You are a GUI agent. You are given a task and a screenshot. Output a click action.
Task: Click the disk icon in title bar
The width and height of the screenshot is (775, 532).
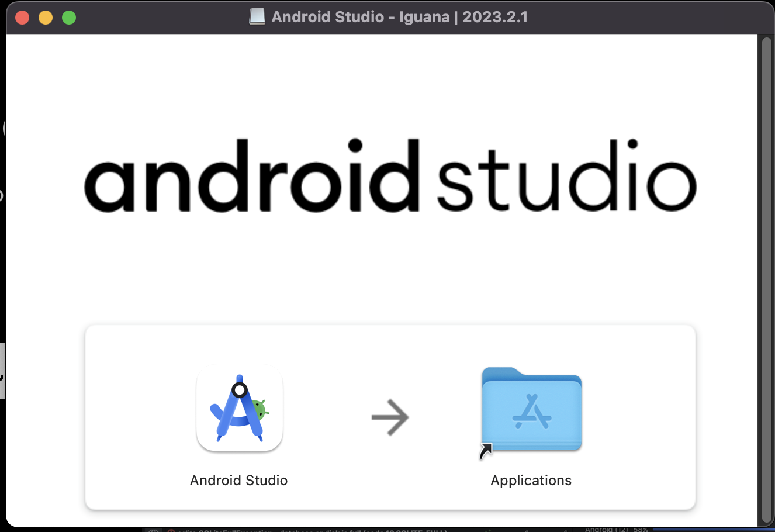pyautogui.click(x=257, y=17)
